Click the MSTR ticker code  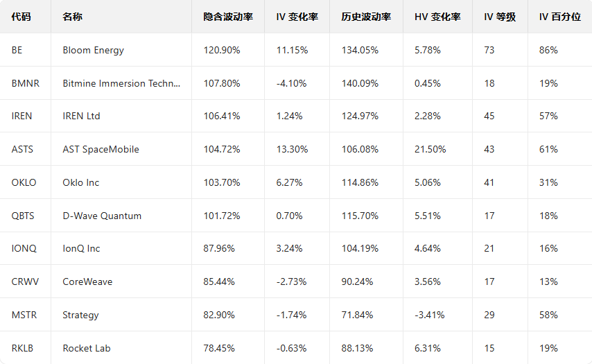click(x=24, y=315)
